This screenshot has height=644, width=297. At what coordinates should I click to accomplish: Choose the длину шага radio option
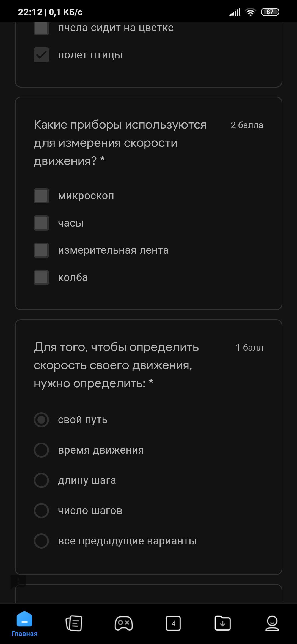click(41, 480)
